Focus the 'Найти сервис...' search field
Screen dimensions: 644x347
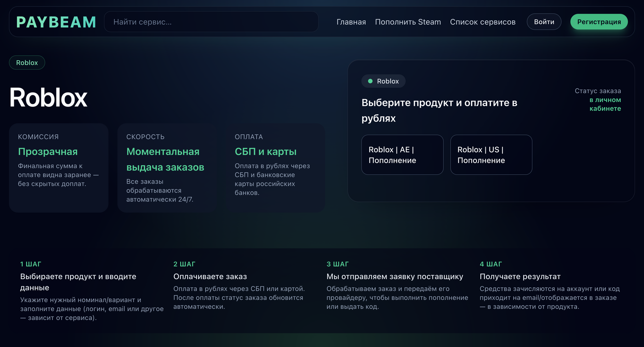coord(211,22)
